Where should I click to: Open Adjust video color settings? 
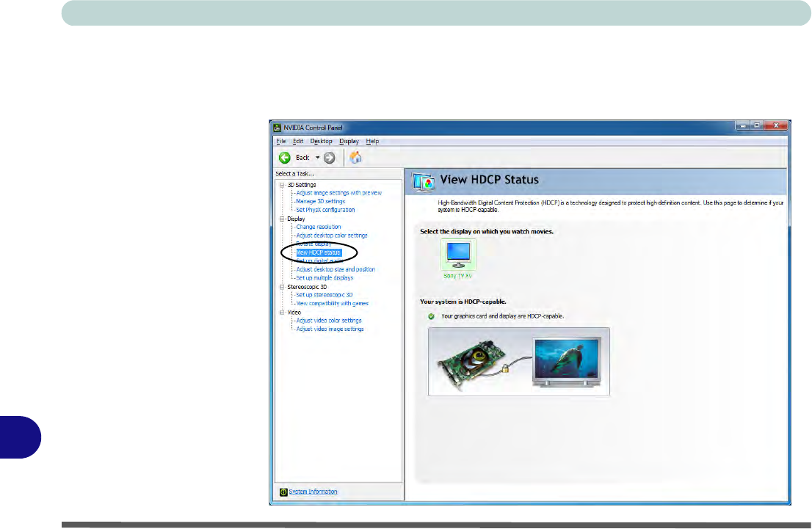(x=328, y=321)
